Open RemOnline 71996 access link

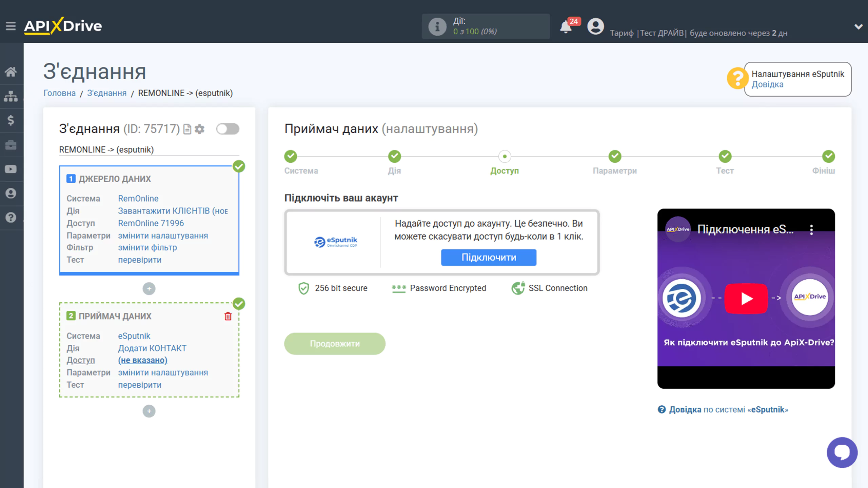(151, 223)
